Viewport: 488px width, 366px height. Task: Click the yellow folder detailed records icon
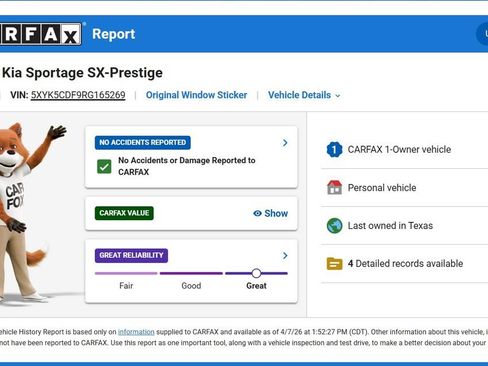click(x=334, y=264)
